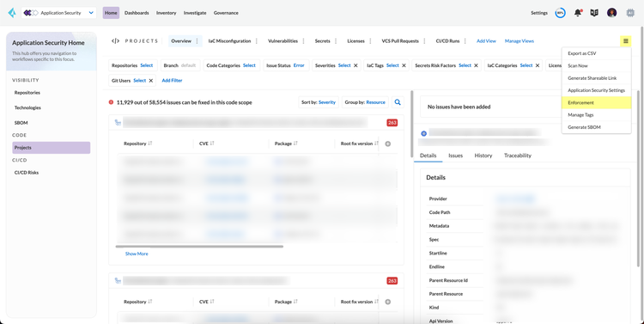Switch to the IaC Misconfiguration view
This screenshot has height=324, width=644.
pos(229,41)
